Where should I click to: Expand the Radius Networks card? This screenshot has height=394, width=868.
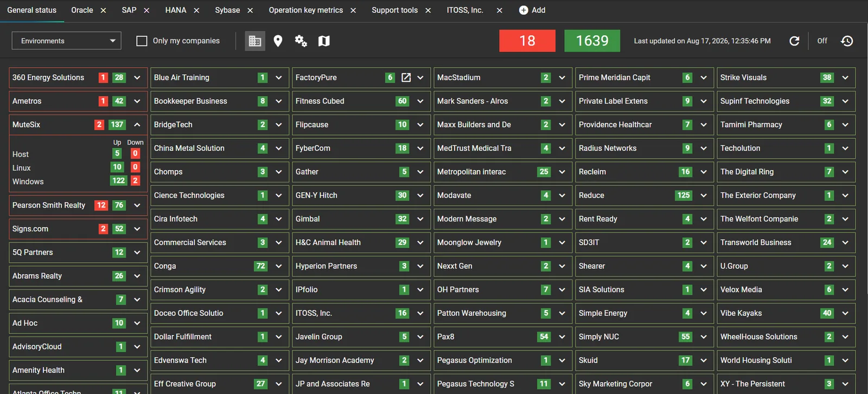coord(704,148)
